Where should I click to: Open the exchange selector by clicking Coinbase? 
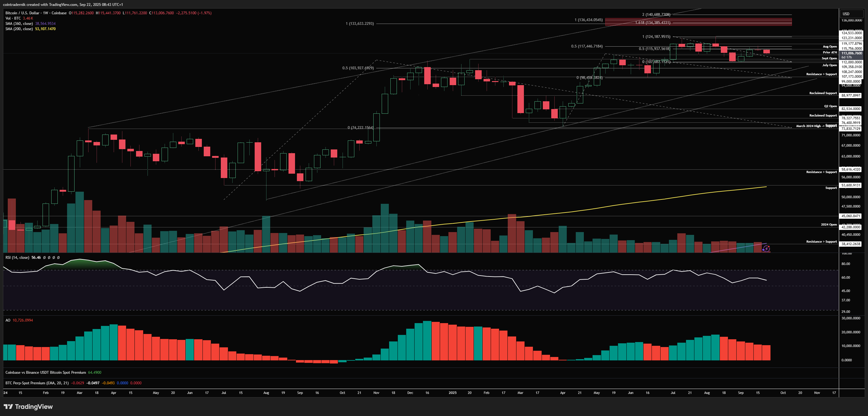tap(59, 13)
